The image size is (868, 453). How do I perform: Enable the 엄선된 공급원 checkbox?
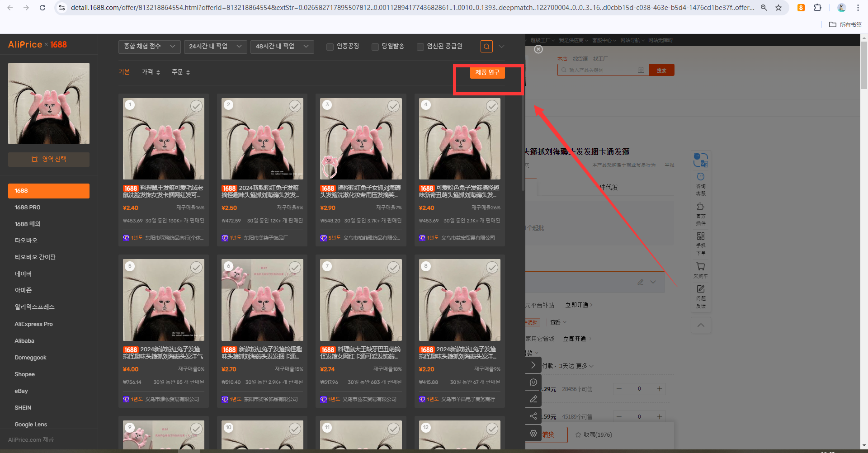tap(420, 47)
